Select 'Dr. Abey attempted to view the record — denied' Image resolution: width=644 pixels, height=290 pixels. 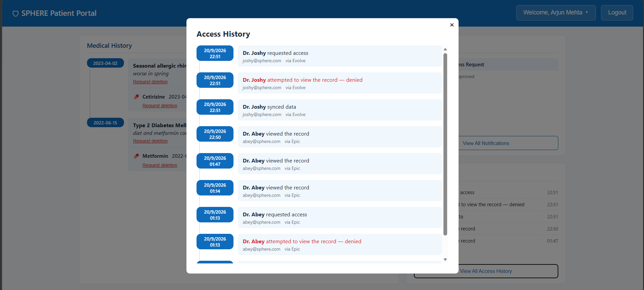pyautogui.click(x=340, y=245)
